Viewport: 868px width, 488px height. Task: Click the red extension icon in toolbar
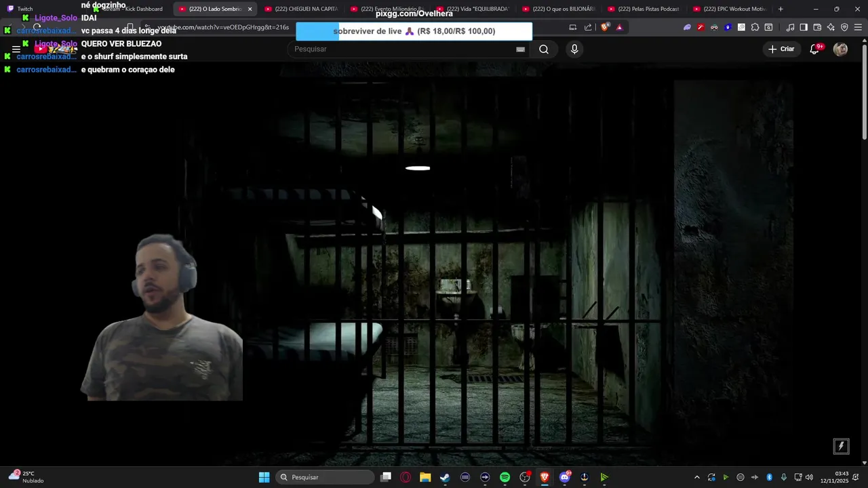click(x=701, y=27)
